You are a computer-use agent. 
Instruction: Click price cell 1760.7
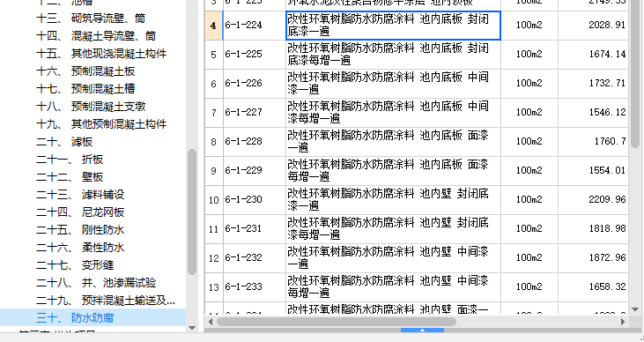pyautogui.click(x=593, y=142)
